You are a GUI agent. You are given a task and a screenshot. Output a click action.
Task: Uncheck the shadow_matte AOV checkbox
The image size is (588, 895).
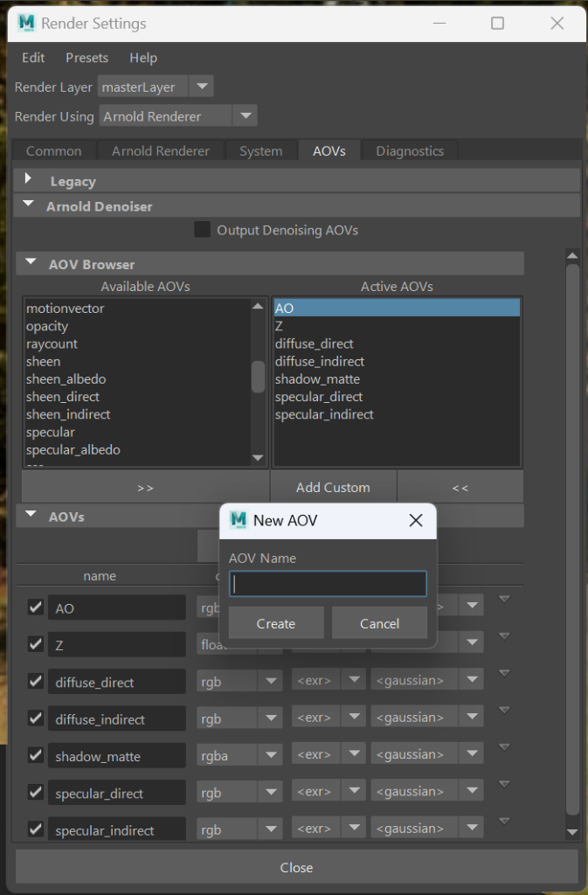pyautogui.click(x=35, y=755)
